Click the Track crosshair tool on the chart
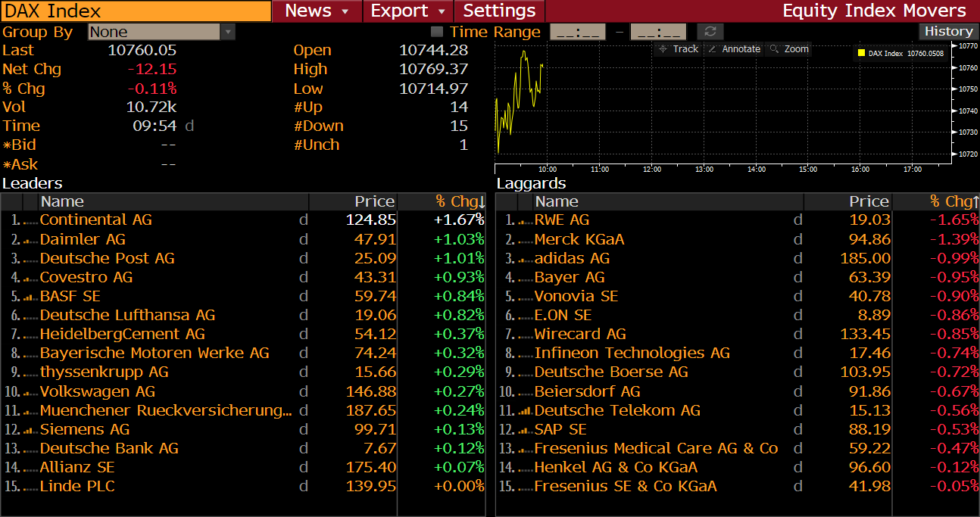Image resolution: width=980 pixels, height=517 pixels. point(678,48)
